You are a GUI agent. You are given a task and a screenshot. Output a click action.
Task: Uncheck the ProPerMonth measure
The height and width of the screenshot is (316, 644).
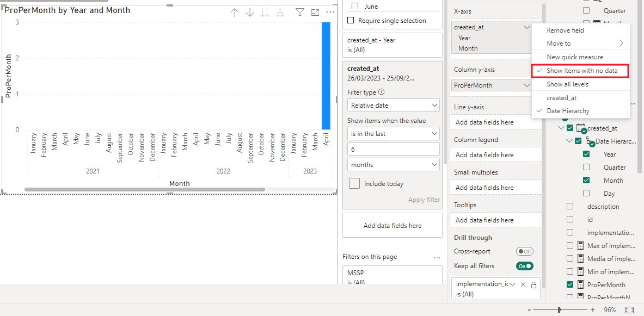(x=569, y=284)
